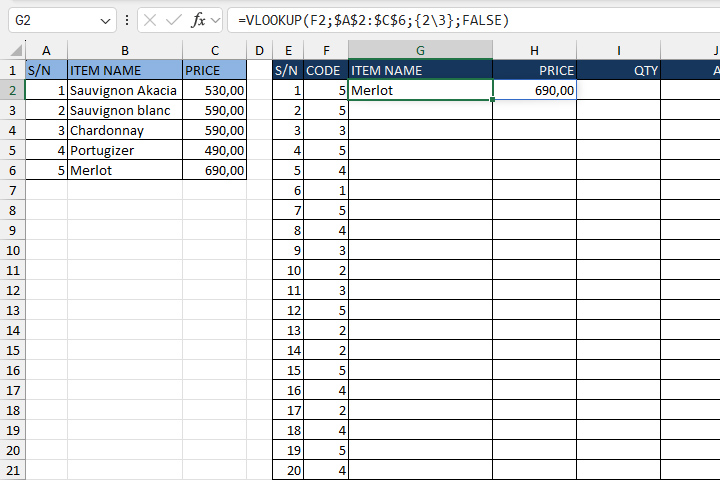This screenshot has width=720, height=480.
Task: Click the Select All corner triangle
Action: pyautogui.click(x=12, y=50)
